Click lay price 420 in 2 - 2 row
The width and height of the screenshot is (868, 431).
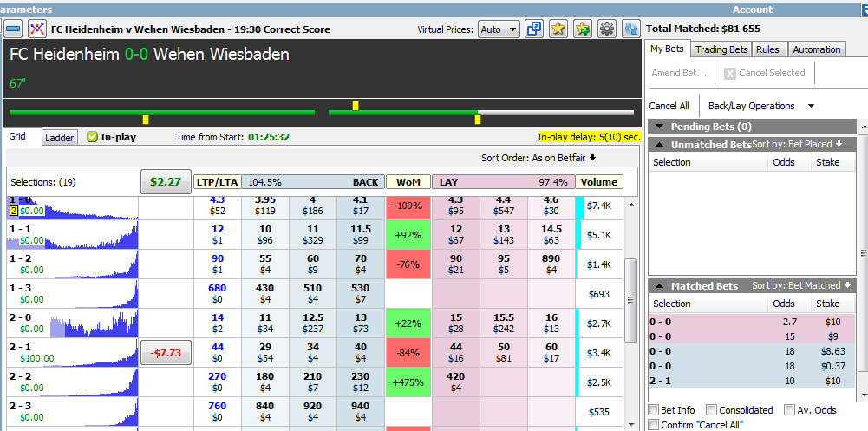pyautogui.click(x=455, y=382)
